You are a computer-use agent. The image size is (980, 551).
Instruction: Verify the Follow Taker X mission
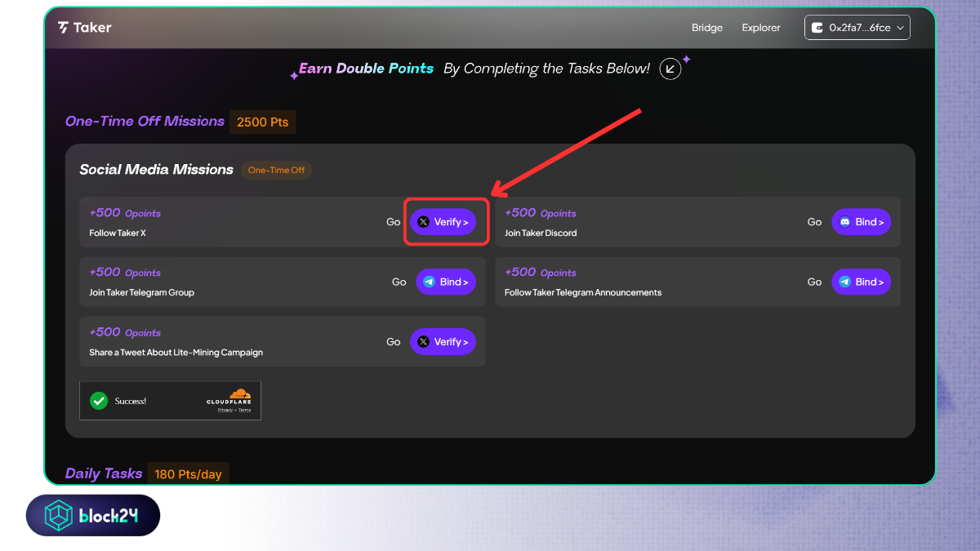click(443, 222)
